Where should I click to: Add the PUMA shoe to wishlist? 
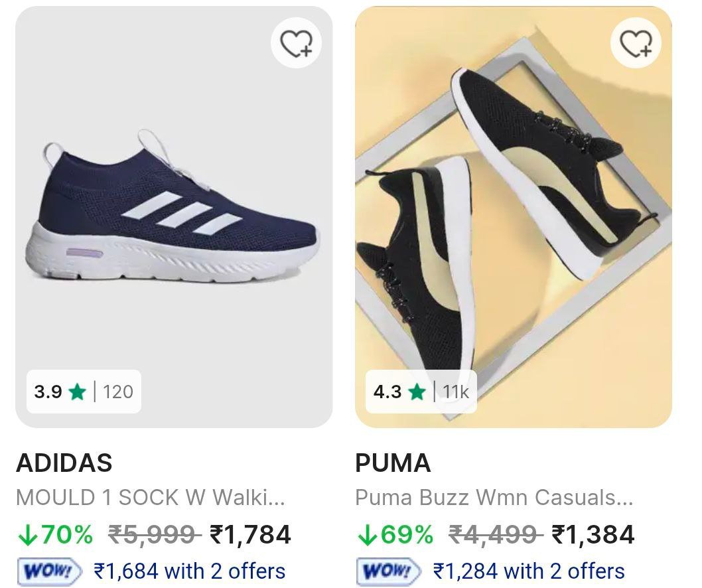click(639, 43)
